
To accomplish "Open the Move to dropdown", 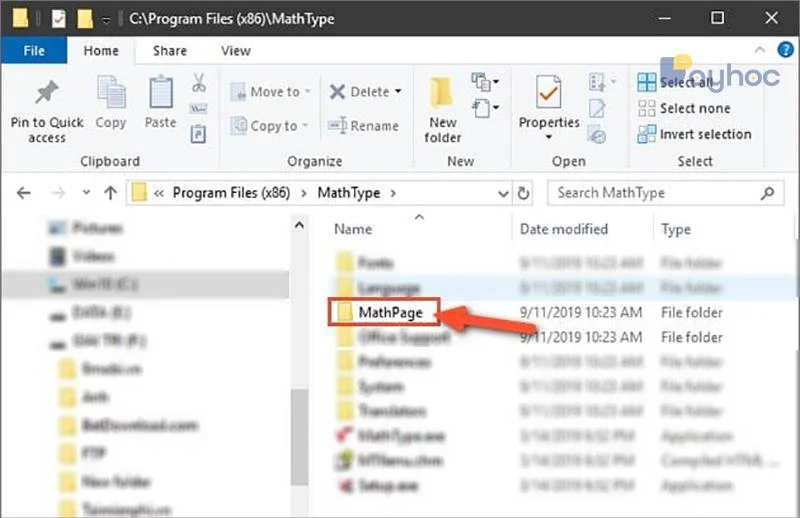I will (270, 92).
